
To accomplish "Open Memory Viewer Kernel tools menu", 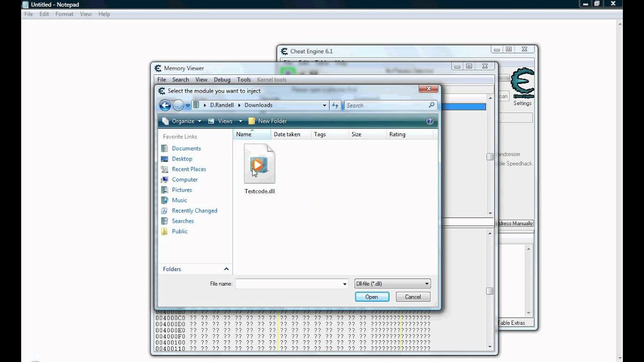I will click(272, 79).
